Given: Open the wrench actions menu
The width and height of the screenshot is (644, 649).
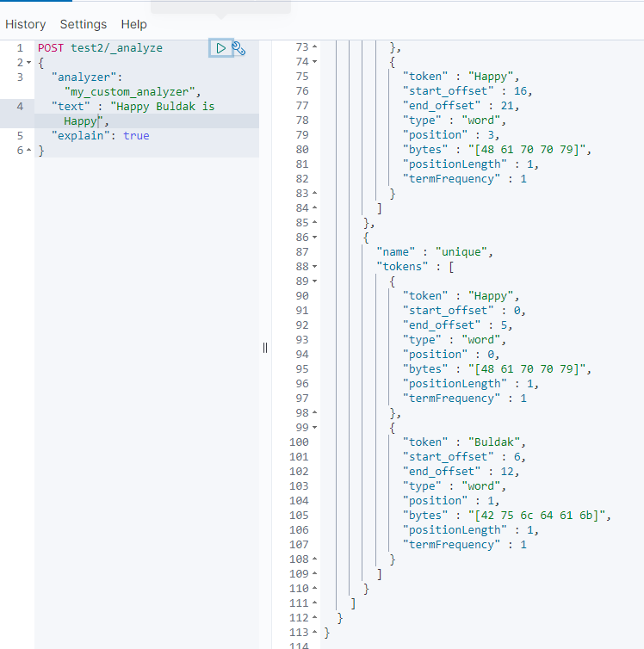Looking at the screenshot, I should tap(239, 49).
